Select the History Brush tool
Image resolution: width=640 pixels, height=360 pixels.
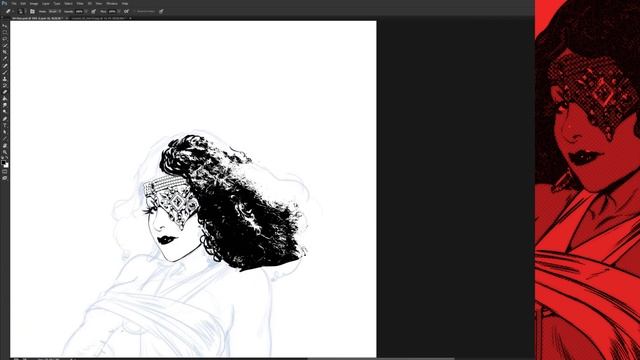(5, 85)
